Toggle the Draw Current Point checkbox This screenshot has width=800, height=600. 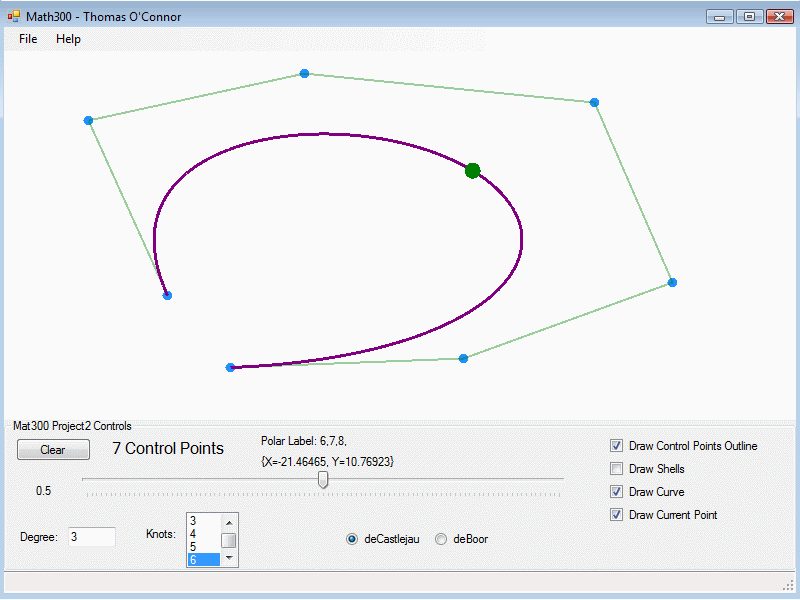pyautogui.click(x=616, y=514)
